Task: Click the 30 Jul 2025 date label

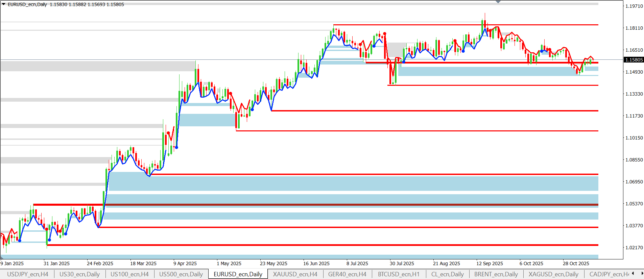Action: point(402,263)
